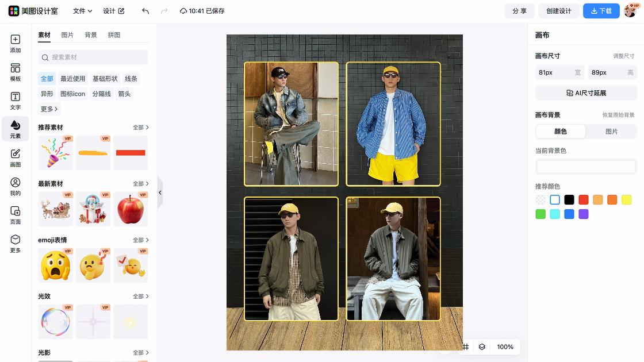This screenshot has height=362, width=644.
Task: Expand 更多 to show more material filters
Action: pos(48,109)
